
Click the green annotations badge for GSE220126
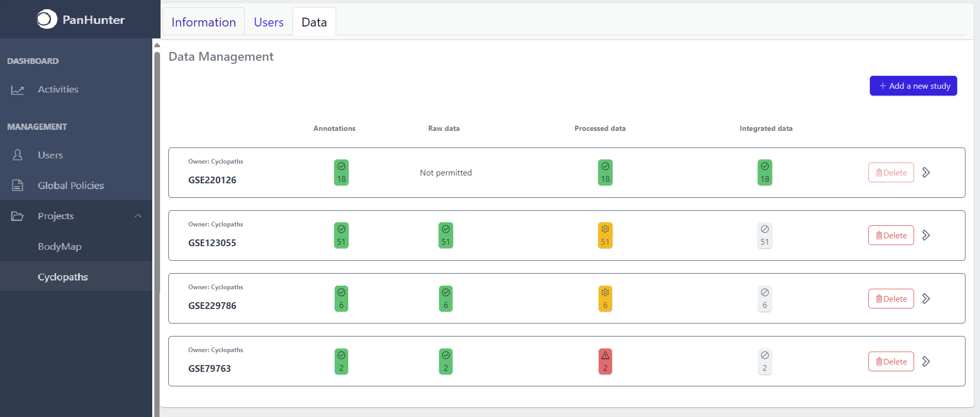tap(341, 172)
